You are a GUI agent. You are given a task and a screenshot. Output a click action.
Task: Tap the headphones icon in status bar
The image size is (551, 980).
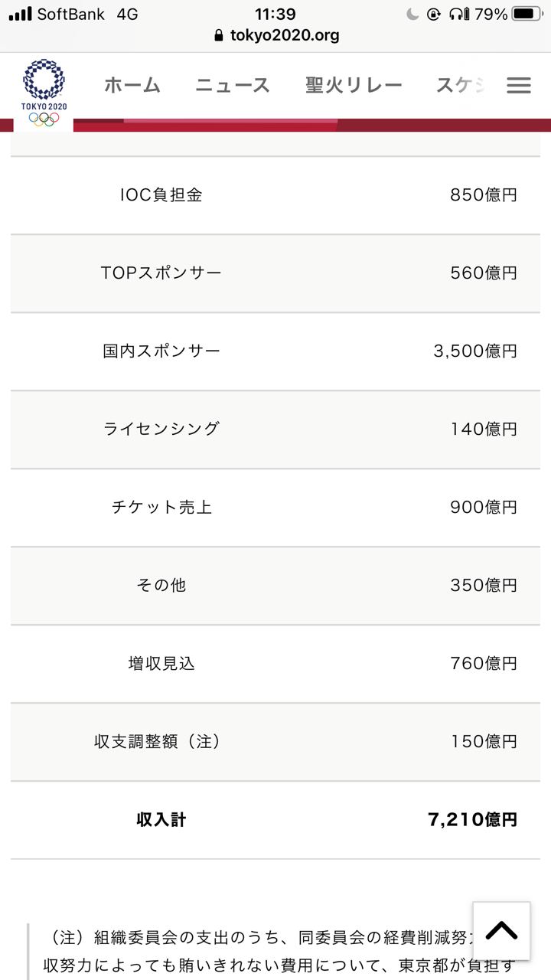458,14
